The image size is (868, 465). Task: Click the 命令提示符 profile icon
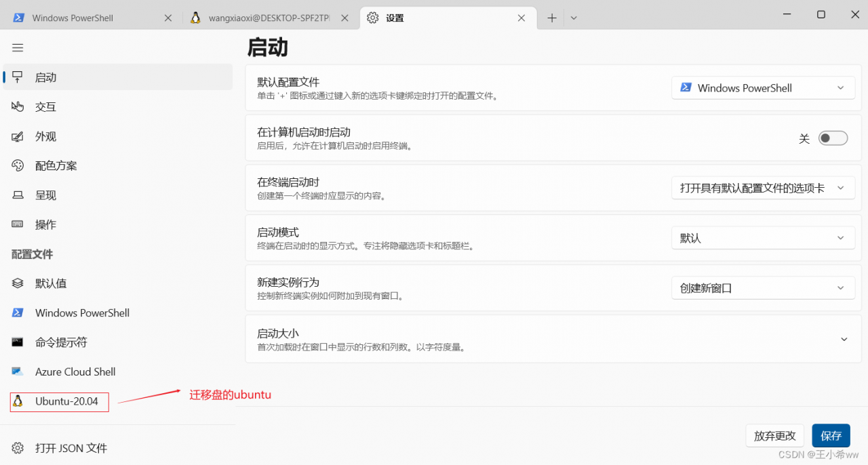pyautogui.click(x=17, y=342)
